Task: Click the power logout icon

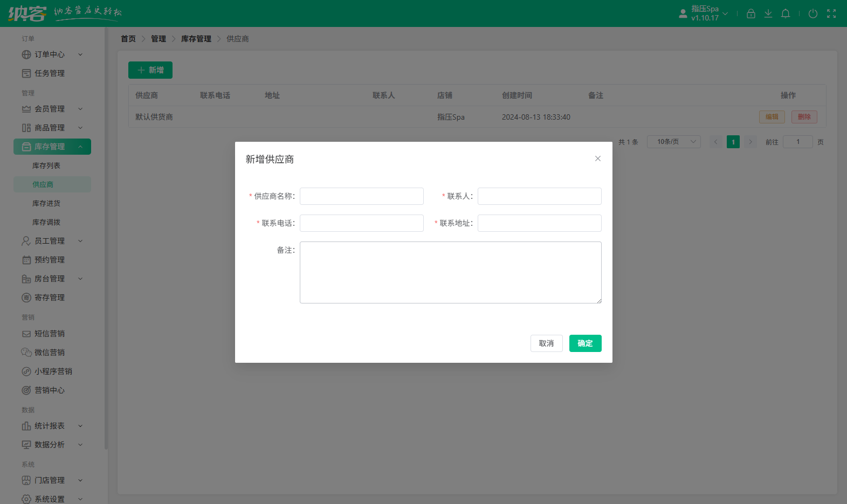Action: click(x=813, y=13)
